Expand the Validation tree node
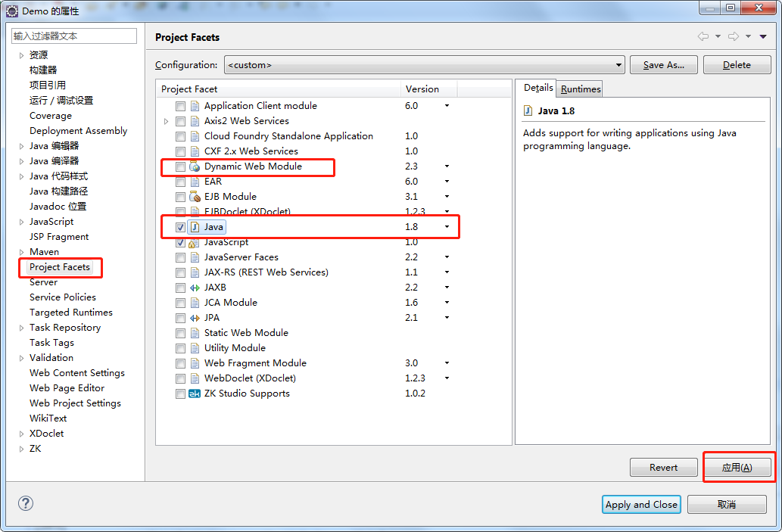This screenshot has width=782, height=532. click(x=21, y=358)
